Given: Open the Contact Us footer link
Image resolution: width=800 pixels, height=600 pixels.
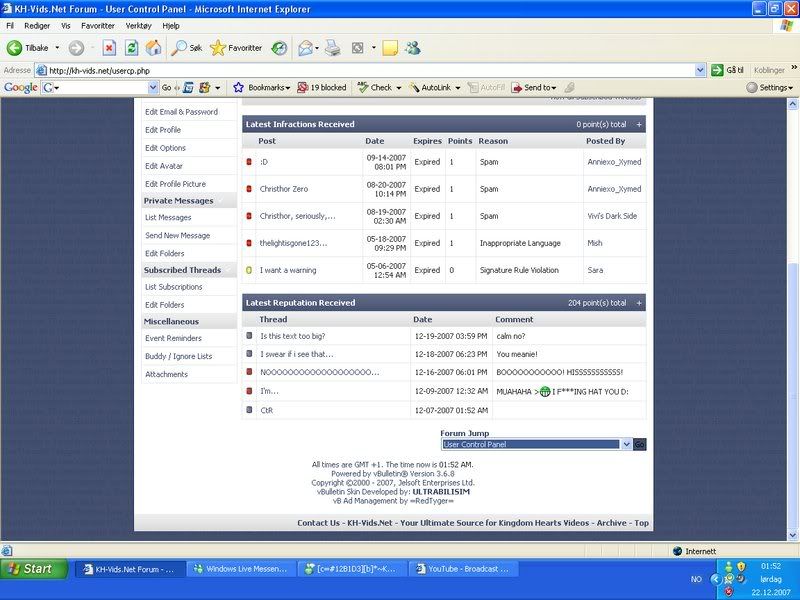Looking at the screenshot, I should coord(318,522).
